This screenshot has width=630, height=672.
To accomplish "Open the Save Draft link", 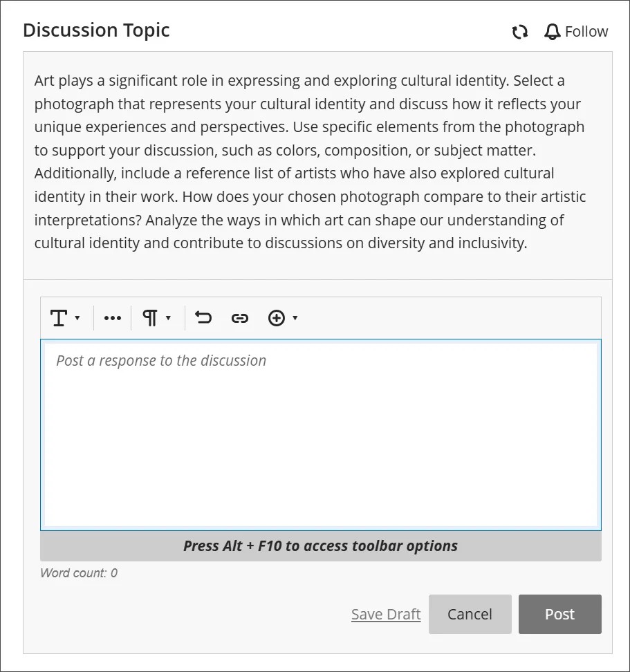I will click(385, 614).
